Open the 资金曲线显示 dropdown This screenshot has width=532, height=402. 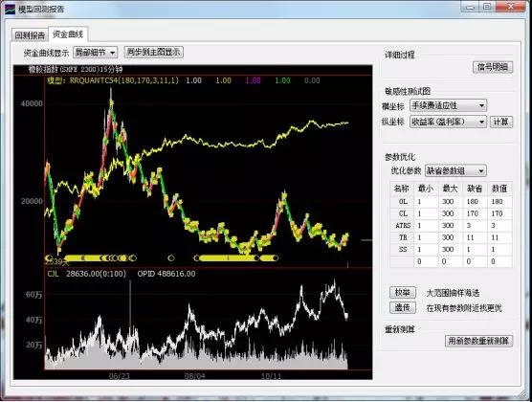[96, 53]
